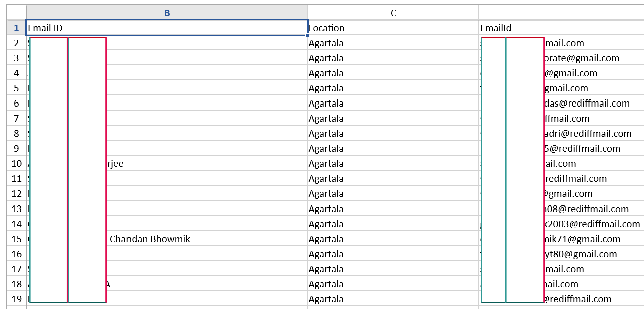Viewport: 644px width, 309px height.
Task: Select row 15 header
Action: pyautogui.click(x=16, y=239)
